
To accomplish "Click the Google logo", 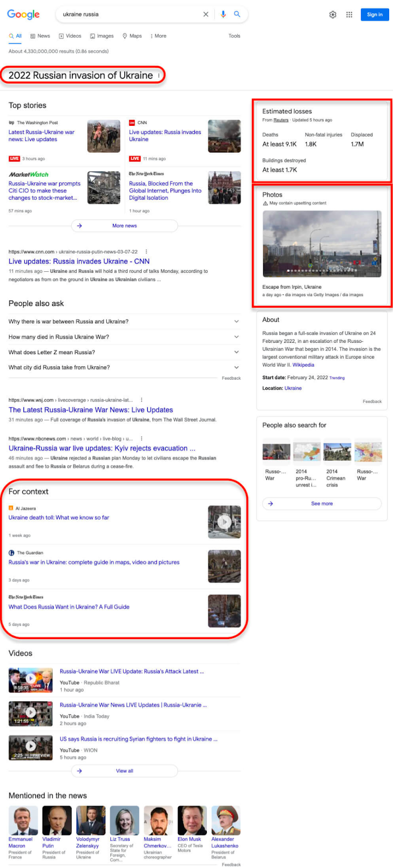I will [x=23, y=15].
